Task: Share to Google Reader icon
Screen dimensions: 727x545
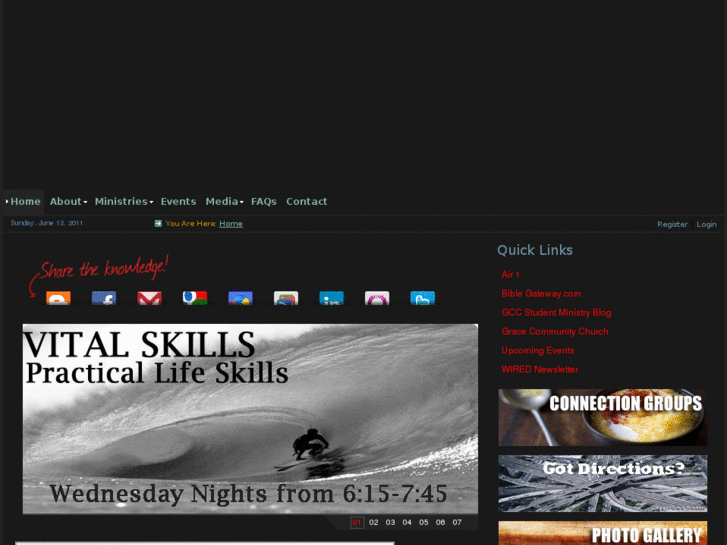Action: (286, 298)
